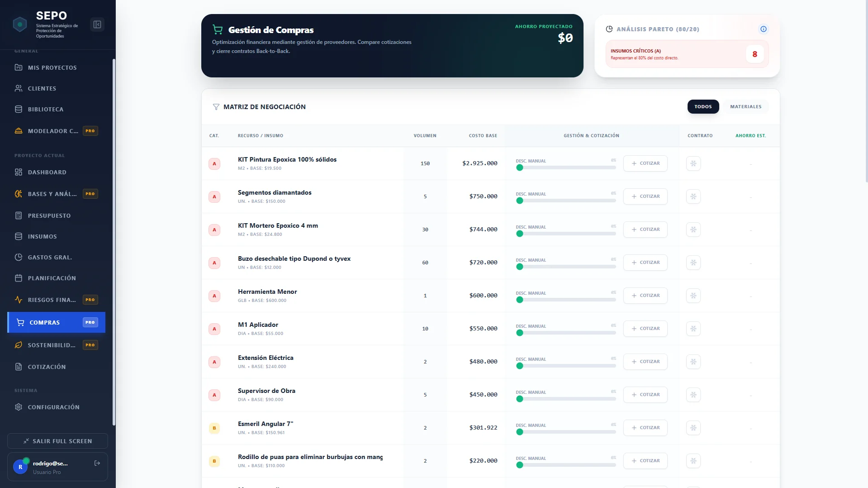Click the SEPO hexagon logo
The image size is (868, 488).
[x=20, y=24]
